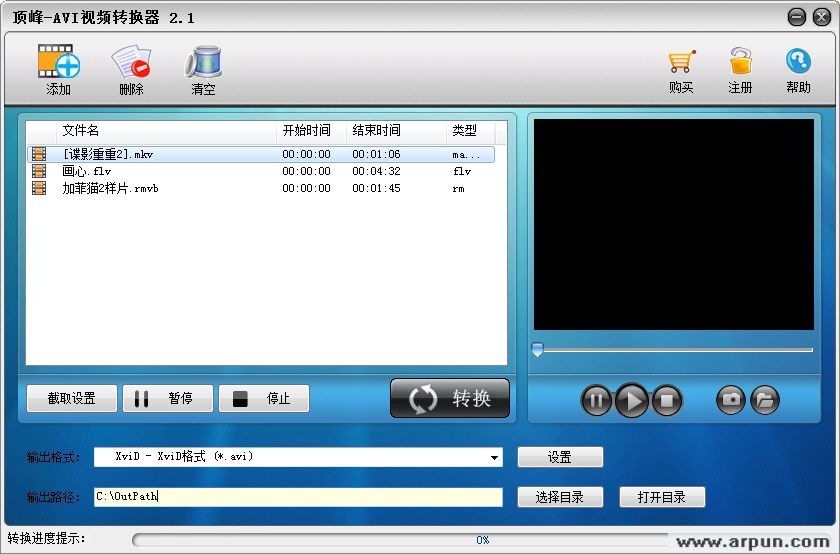Open the snapshot folder icon under preview
The height and width of the screenshot is (554, 840).
764,400
